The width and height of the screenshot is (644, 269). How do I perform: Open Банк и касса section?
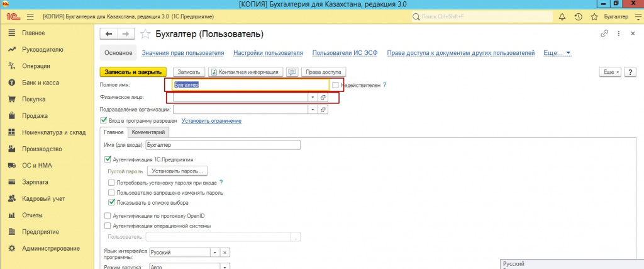coord(40,83)
